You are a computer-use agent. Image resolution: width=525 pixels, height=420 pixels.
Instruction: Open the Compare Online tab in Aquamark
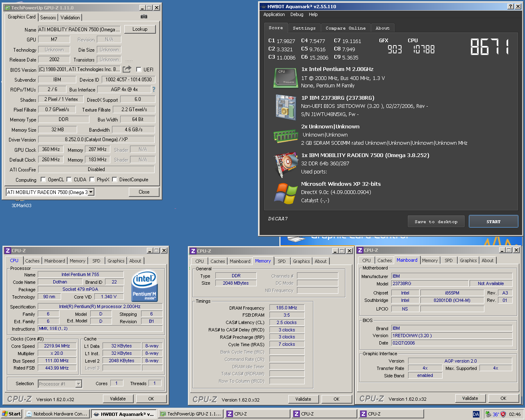[346, 28]
